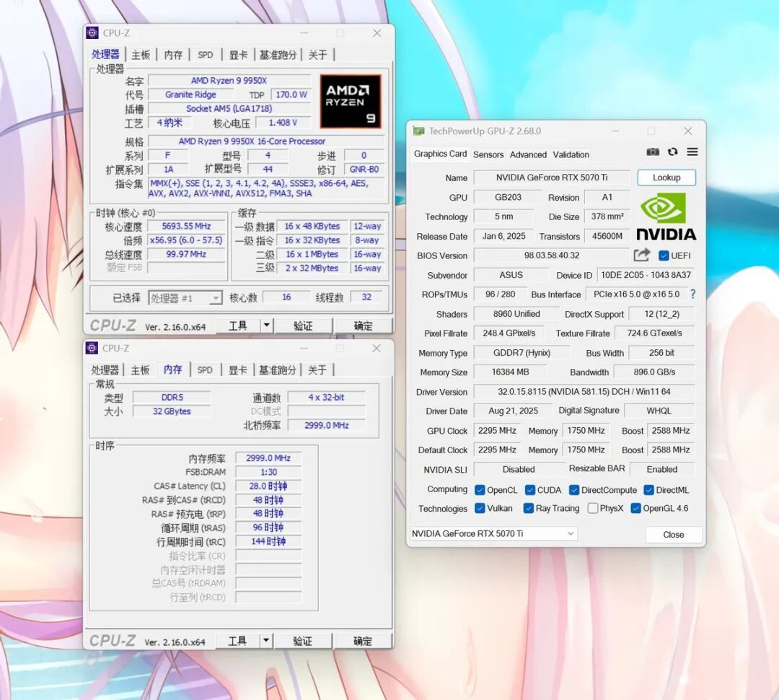The height and width of the screenshot is (700, 779).
Task: Click 工具 button in top CPU-Z window
Action: [x=237, y=325]
